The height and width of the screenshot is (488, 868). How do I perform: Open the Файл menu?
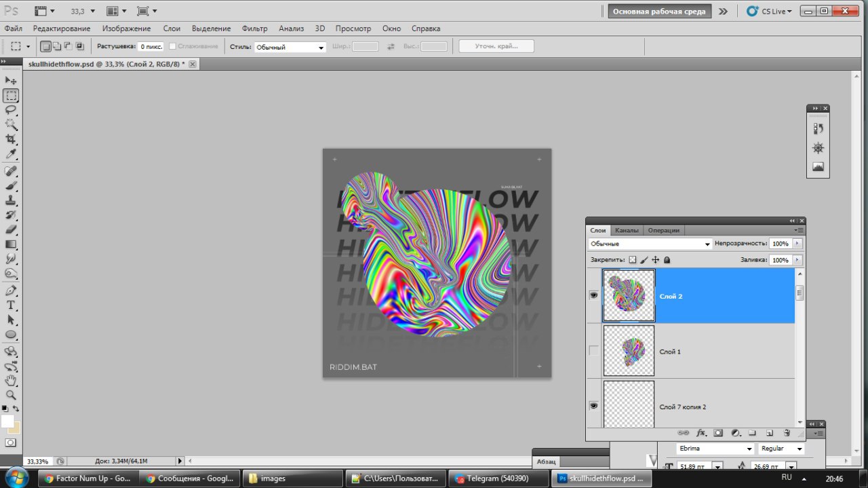(13, 29)
